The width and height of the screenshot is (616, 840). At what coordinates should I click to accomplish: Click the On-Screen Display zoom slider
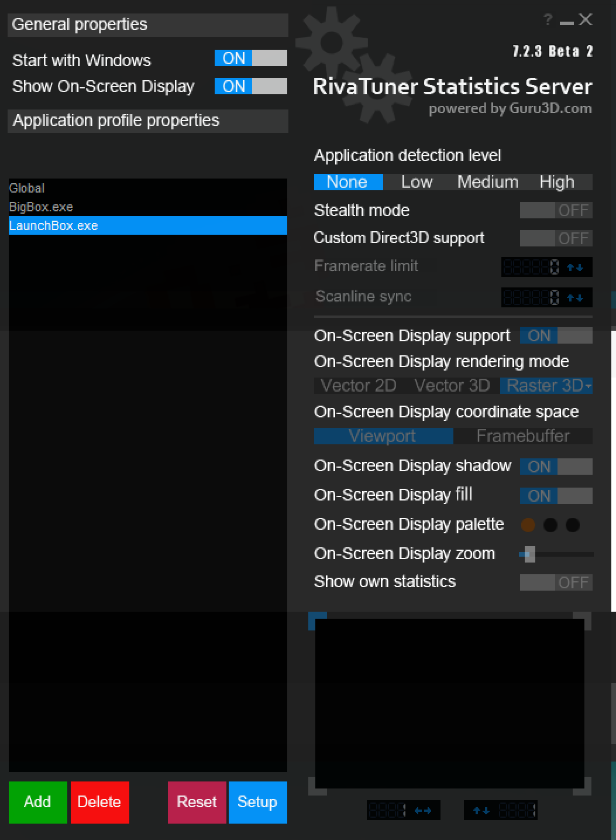point(556,554)
